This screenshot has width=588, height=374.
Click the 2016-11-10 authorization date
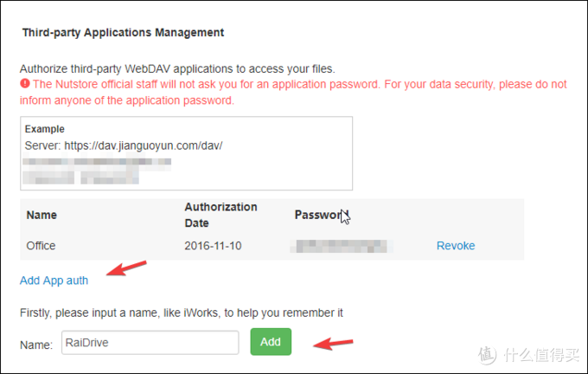tap(213, 246)
